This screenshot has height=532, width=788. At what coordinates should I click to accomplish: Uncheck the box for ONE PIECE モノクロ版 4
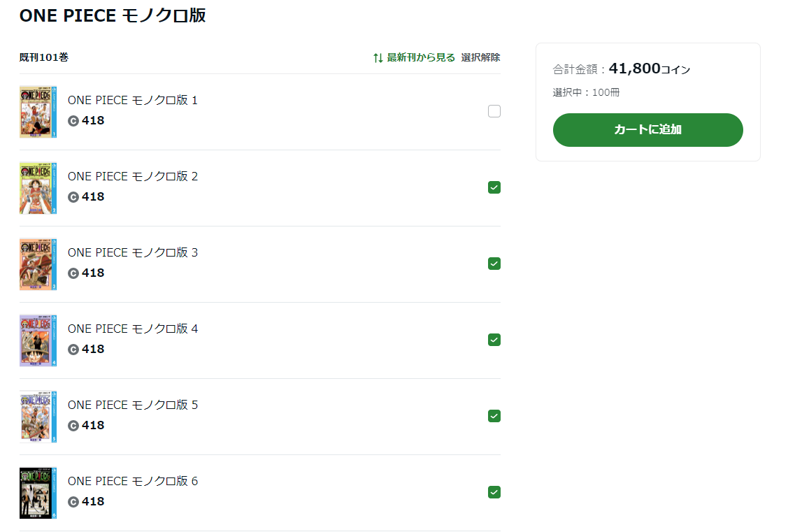494,340
